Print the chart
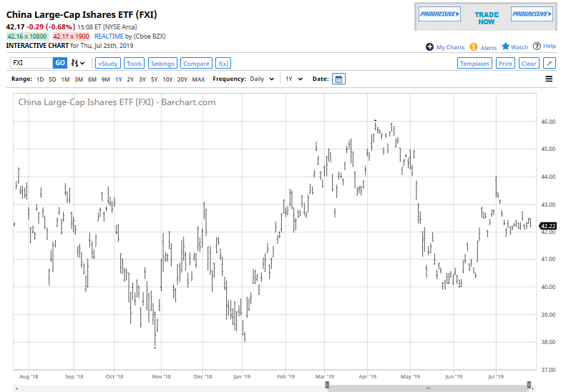Image resolution: width=566 pixels, height=392 pixels. point(505,64)
